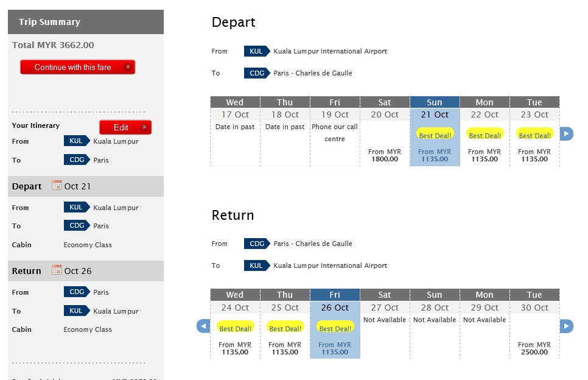Edit the itinerary
The height and width of the screenshot is (380, 588).
click(125, 127)
